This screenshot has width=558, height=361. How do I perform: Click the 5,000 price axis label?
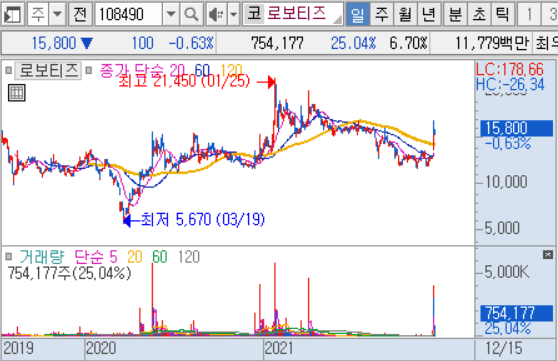click(502, 228)
